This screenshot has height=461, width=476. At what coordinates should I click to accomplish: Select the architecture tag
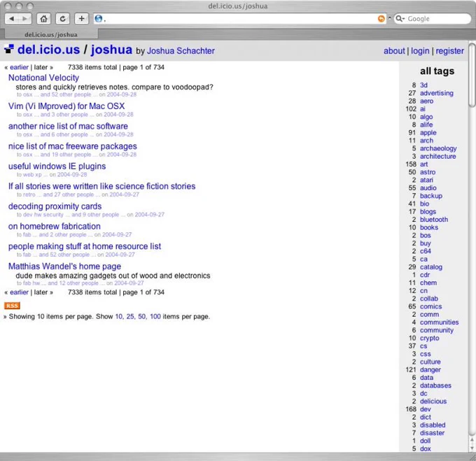point(437,157)
